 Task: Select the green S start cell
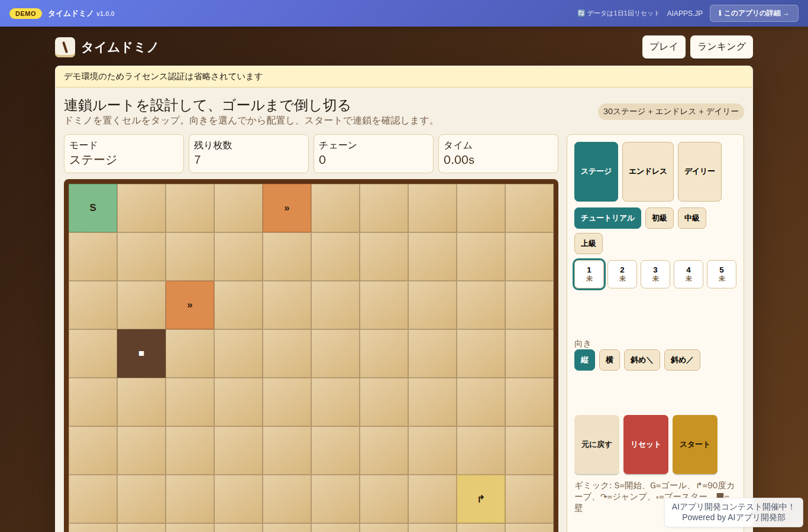pyautogui.click(x=93, y=208)
